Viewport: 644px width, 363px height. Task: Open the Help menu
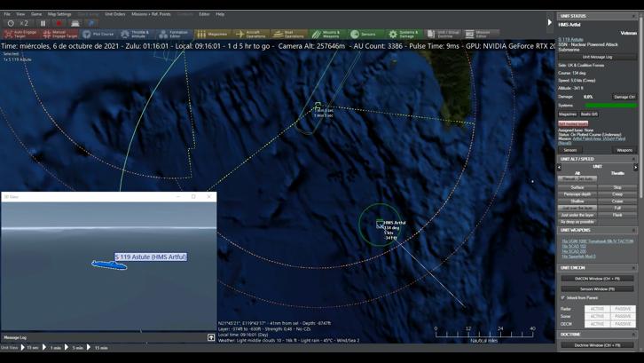220,14
